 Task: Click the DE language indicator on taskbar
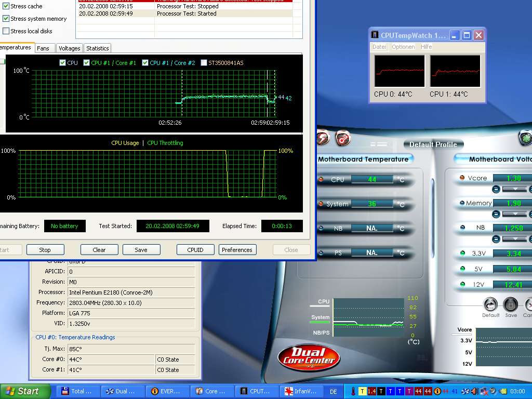334,392
